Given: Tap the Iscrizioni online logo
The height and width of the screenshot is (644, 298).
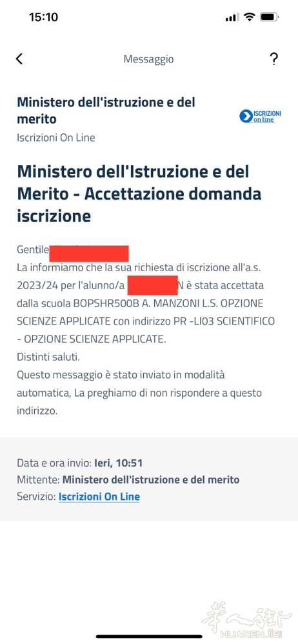Looking at the screenshot, I should [x=260, y=116].
